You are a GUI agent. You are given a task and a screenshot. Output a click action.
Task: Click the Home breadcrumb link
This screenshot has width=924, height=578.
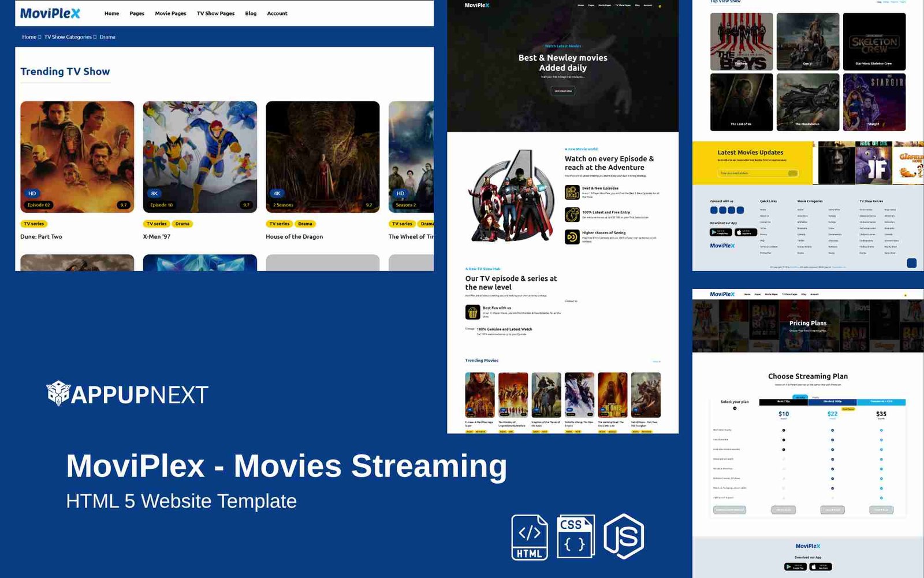[x=29, y=37]
